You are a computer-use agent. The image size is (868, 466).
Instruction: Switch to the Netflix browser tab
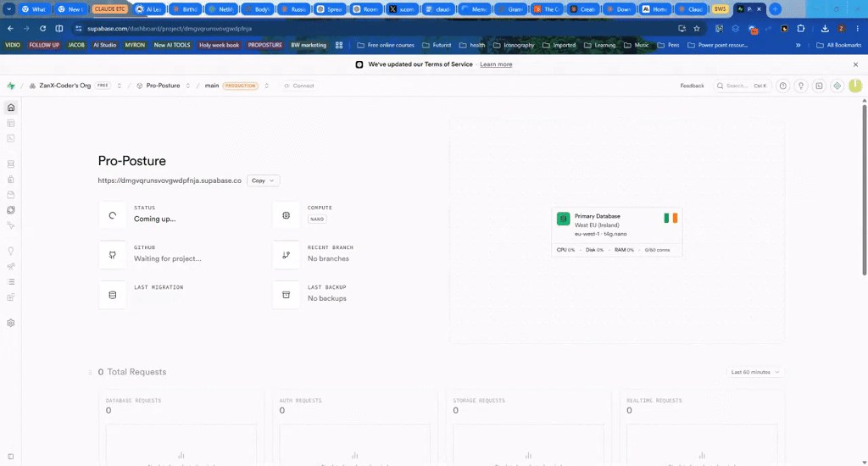pos(221,9)
